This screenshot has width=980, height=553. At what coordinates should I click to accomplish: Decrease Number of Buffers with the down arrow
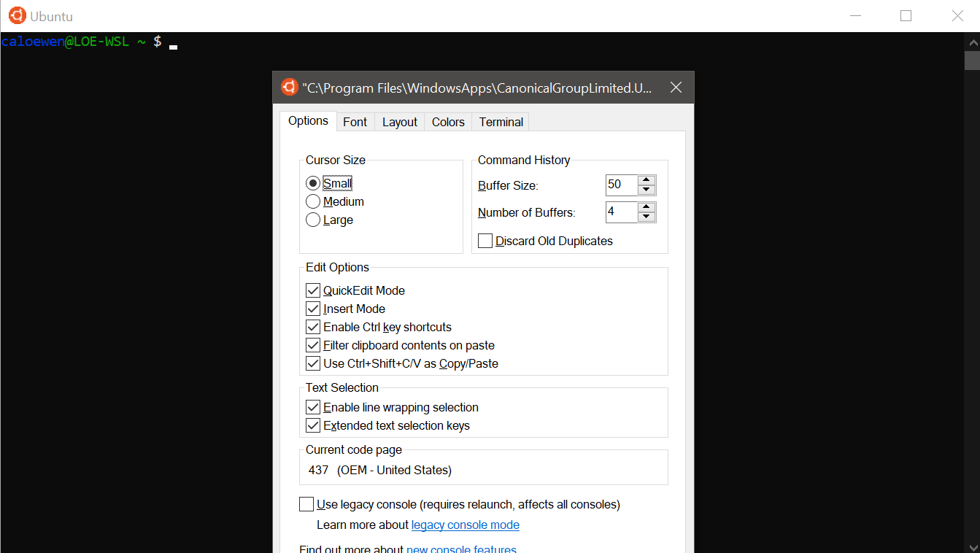[x=647, y=216]
